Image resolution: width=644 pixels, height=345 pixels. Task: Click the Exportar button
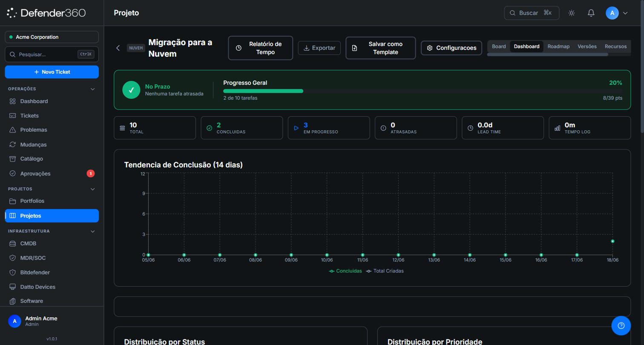pyautogui.click(x=319, y=48)
